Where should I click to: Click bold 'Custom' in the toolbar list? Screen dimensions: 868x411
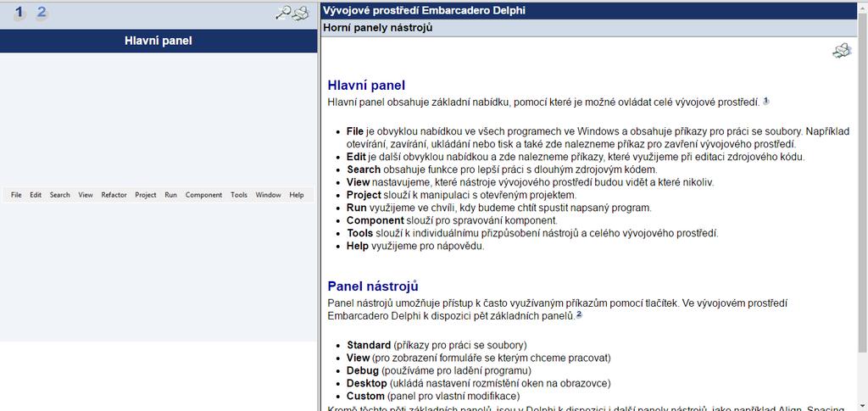coord(365,396)
